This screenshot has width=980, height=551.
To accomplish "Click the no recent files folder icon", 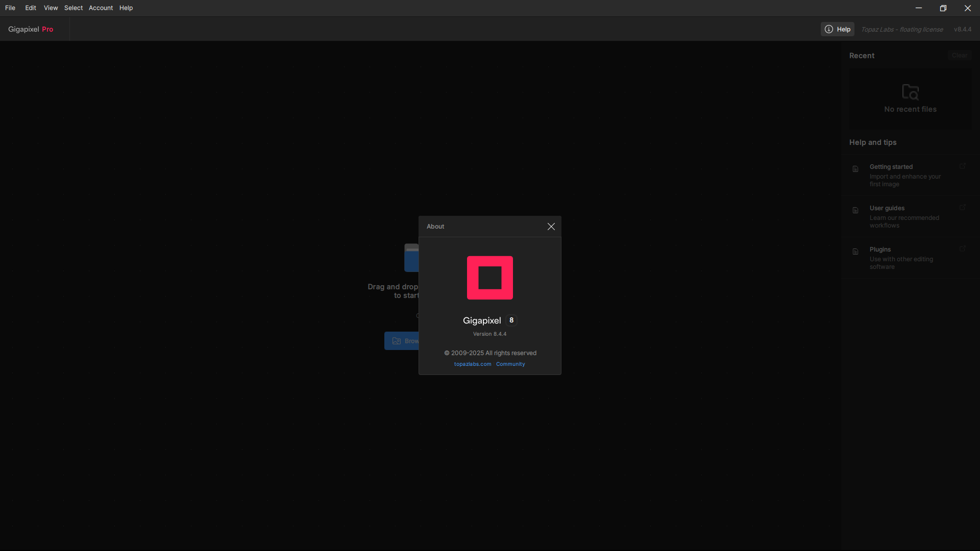I will pyautogui.click(x=910, y=92).
